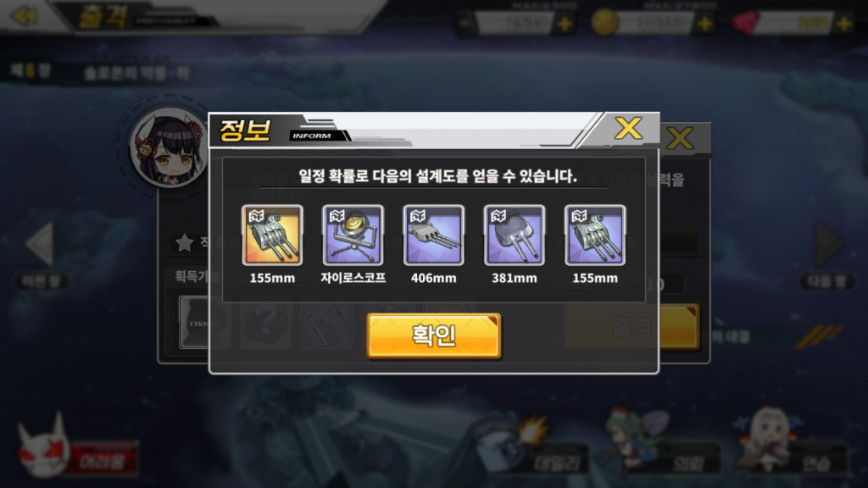Image resolution: width=868 pixels, height=488 pixels.
Task: Select the purple 155mm blueprint icon
Action: click(x=595, y=235)
